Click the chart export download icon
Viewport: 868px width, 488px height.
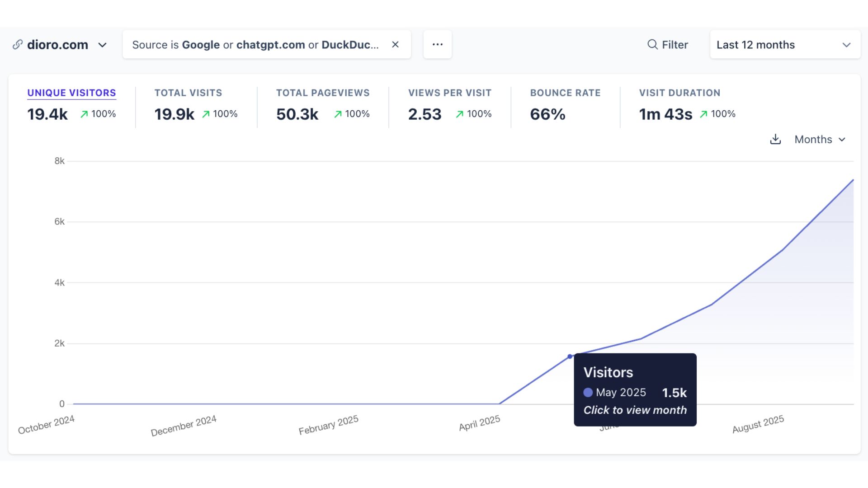775,139
